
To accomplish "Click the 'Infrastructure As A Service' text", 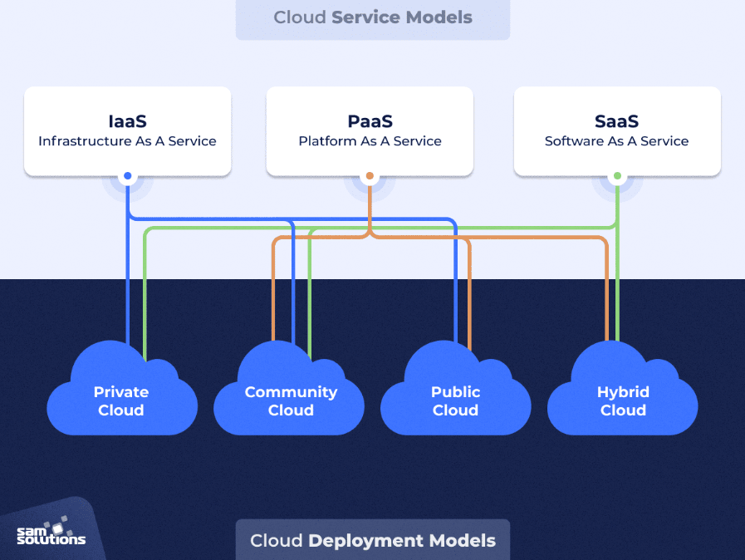I will [127, 141].
